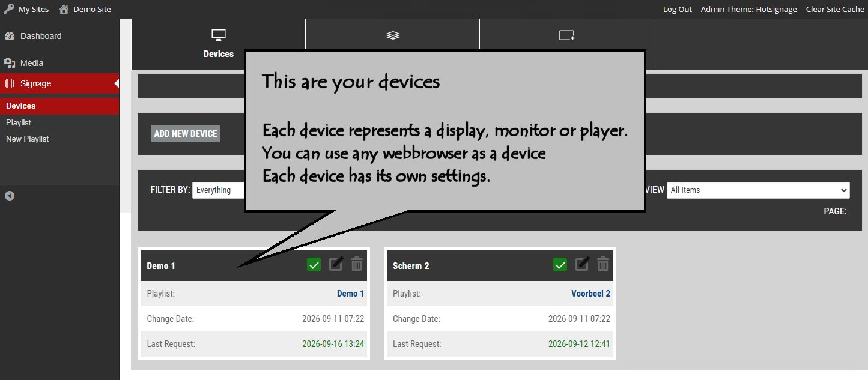868x380 pixels.
Task: Open New Playlist submenu item
Action: pos(28,139)
